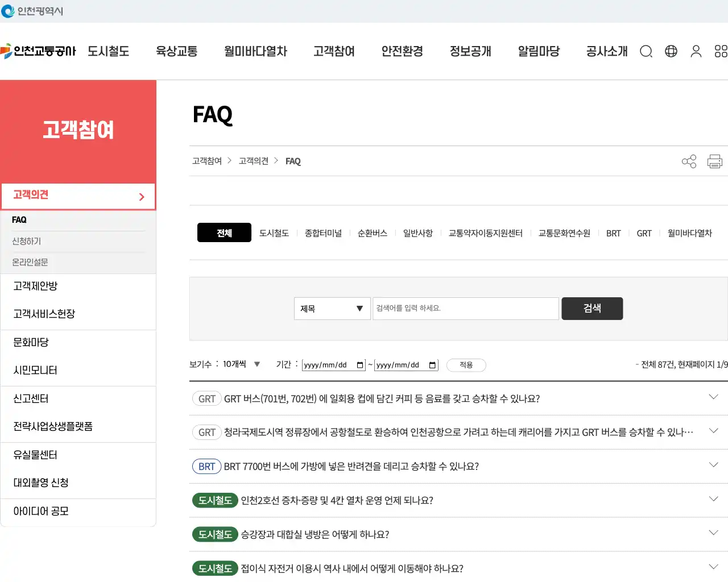
Task: Click the 인천2호선 4칸 열차 question title
Action: [337, 501]
